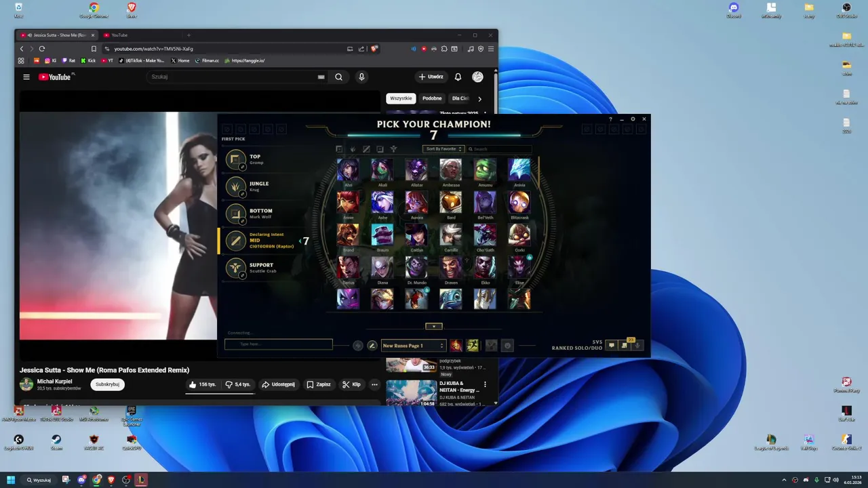Reload the browser page
Image resolution: width=868 pixels, height=488 pixels.
pyautogui.click(x=42, y=49)
